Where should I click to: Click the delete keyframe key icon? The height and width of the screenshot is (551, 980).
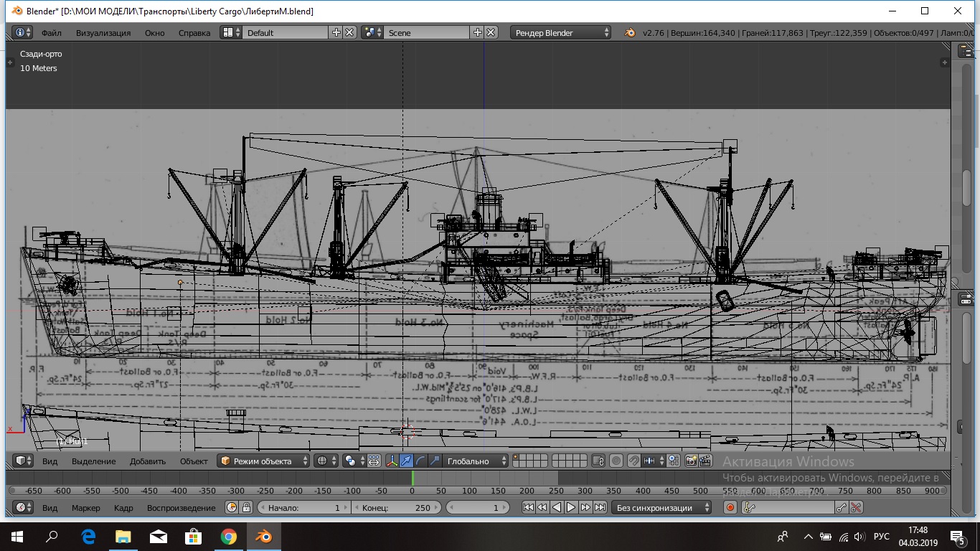[x=856, y=507]
